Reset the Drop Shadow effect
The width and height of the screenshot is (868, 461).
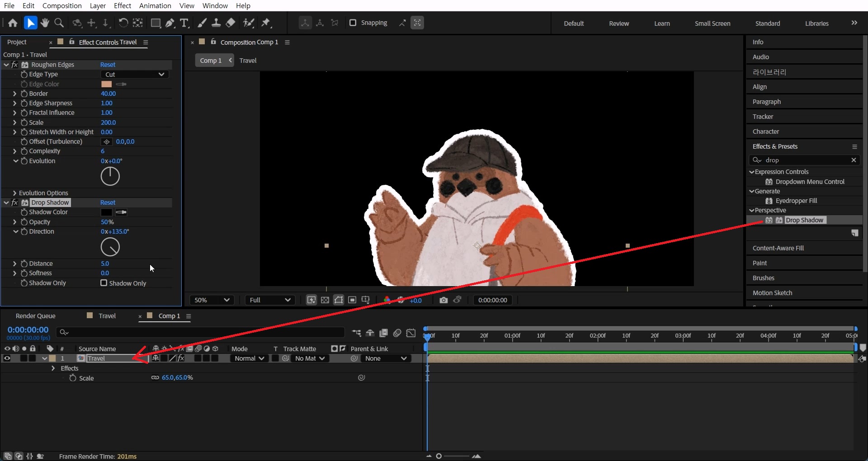tap(108, 202)
